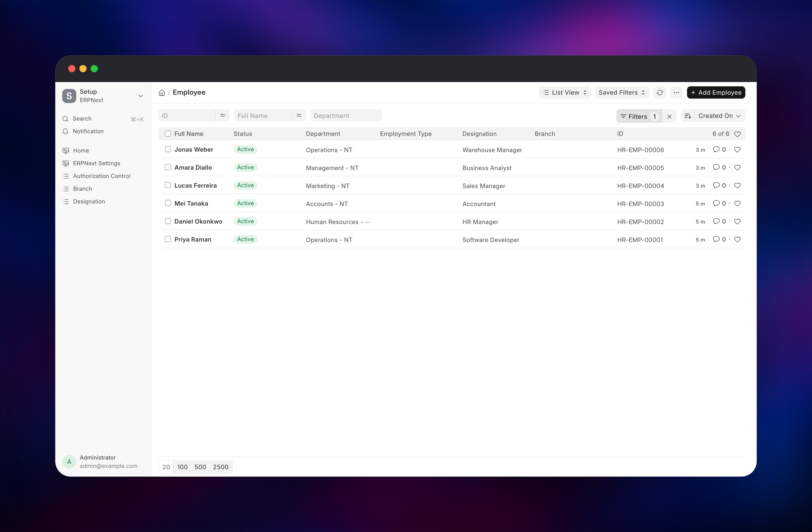Viewport: 812px width, 532px height.
Task: Open the Created On sort dropdown
Action: 720,116
